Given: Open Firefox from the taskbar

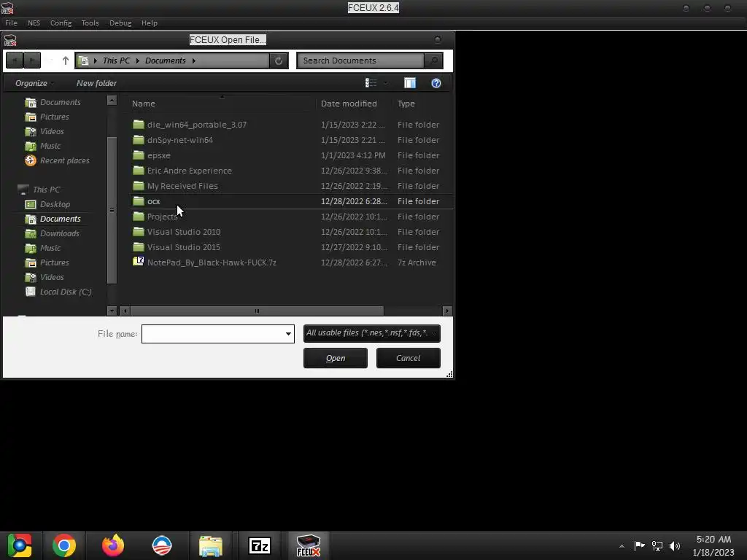Looking at the screenshot, I should tap(113, 545).
